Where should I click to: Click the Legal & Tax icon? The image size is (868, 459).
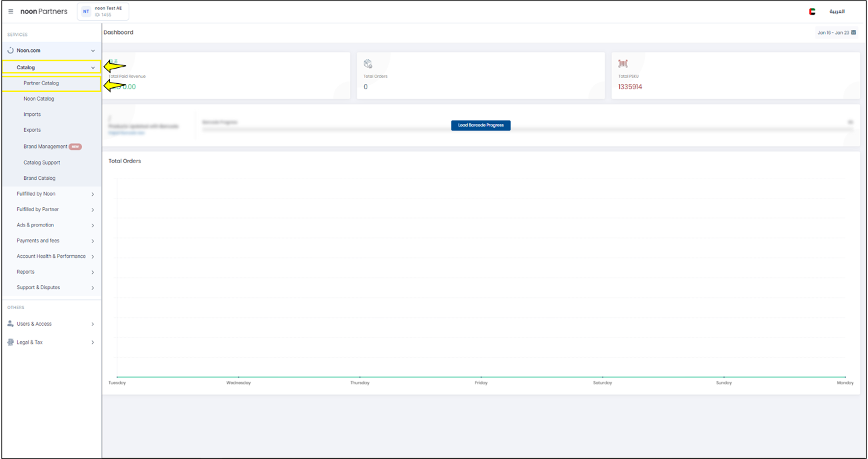pos(10,342)
